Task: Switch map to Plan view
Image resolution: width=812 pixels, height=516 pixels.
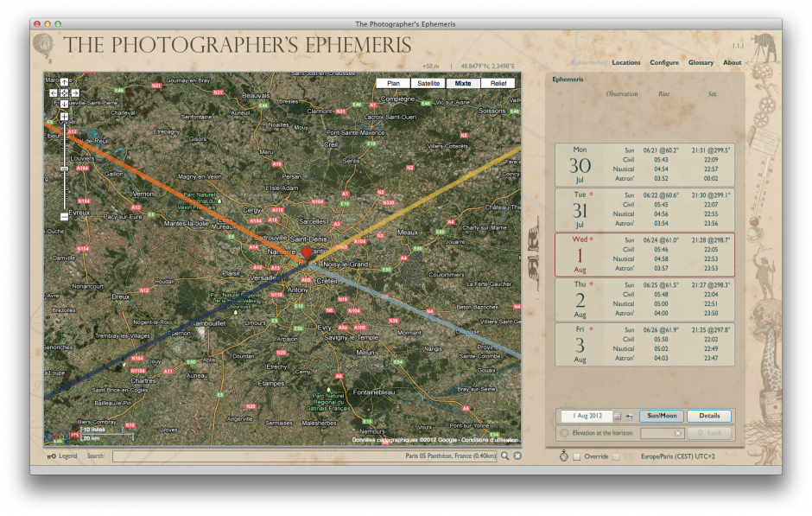Action: tap(393, 84)
